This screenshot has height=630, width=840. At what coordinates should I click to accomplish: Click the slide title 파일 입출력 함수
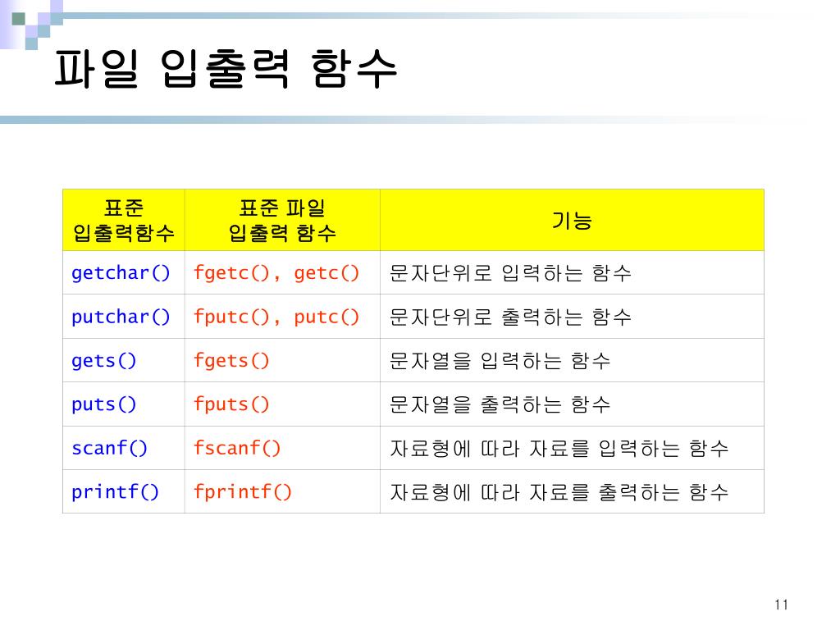226,69
